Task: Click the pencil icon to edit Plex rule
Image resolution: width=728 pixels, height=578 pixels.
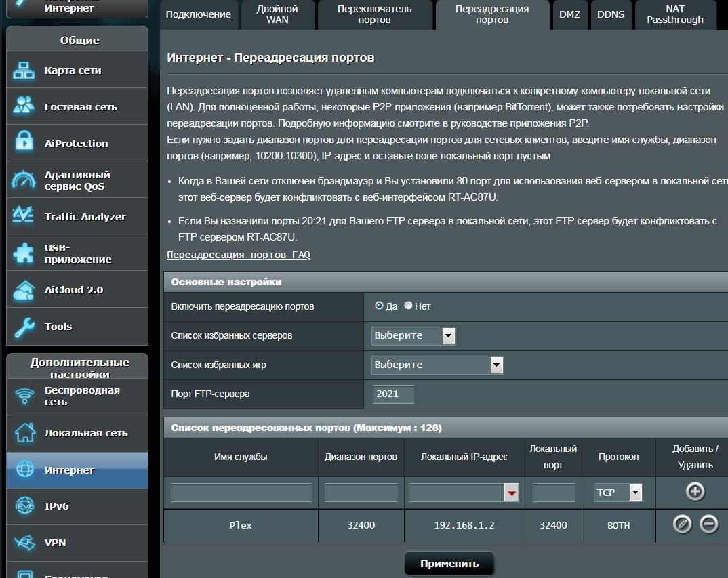Action: [x=682, y=524]
